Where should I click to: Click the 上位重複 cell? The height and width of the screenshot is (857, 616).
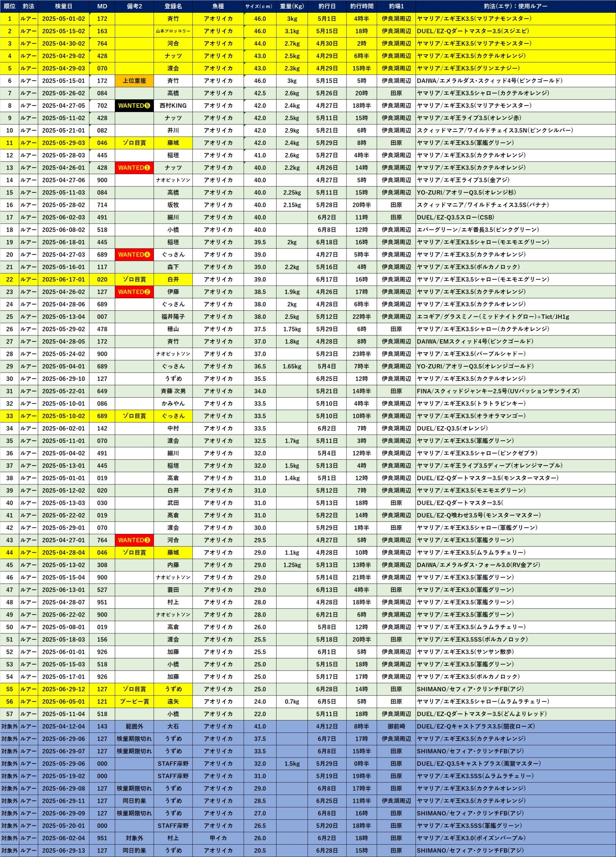point(134,81)
